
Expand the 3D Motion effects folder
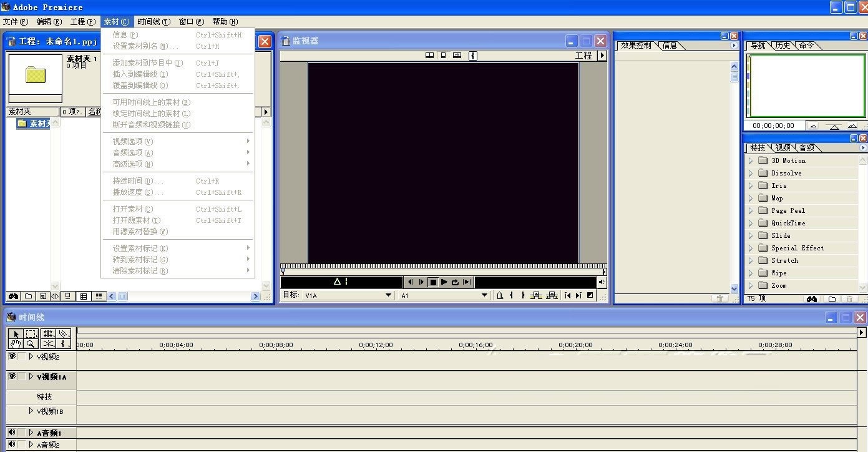(751, 160)
